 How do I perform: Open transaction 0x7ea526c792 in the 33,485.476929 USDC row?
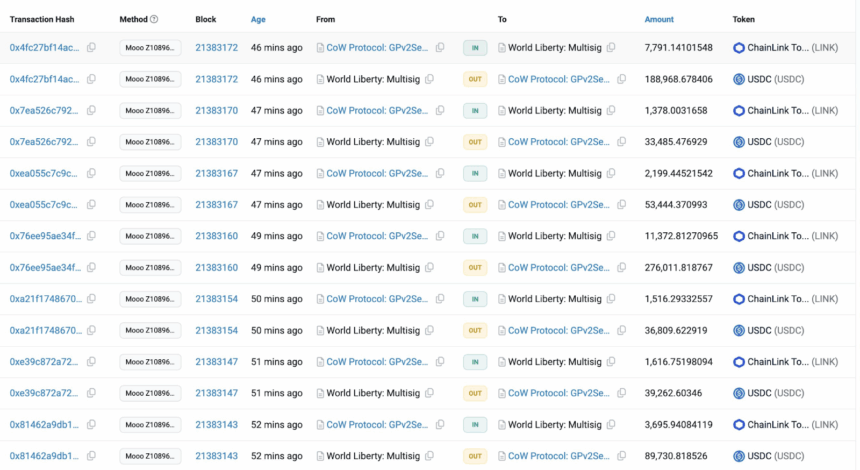tap(44, 141)
